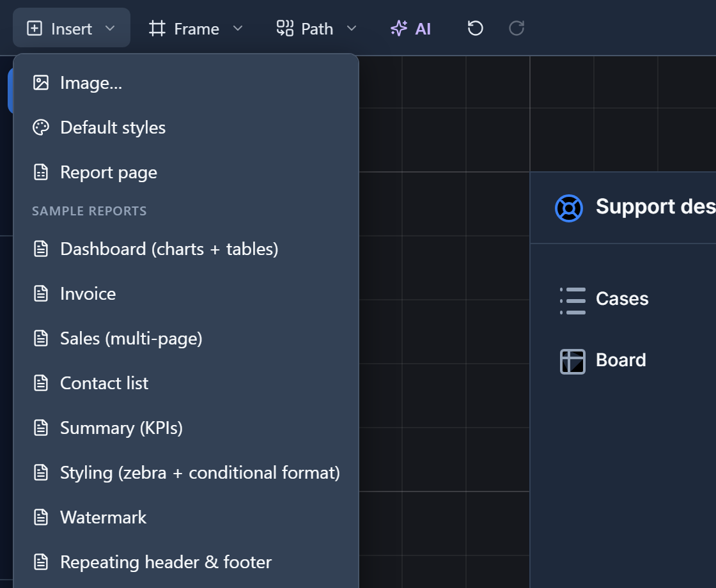This screenshot has height=588, width=716.
Task: Choose Styling (zebra + conditional format) sample
Action: point(186,472)
